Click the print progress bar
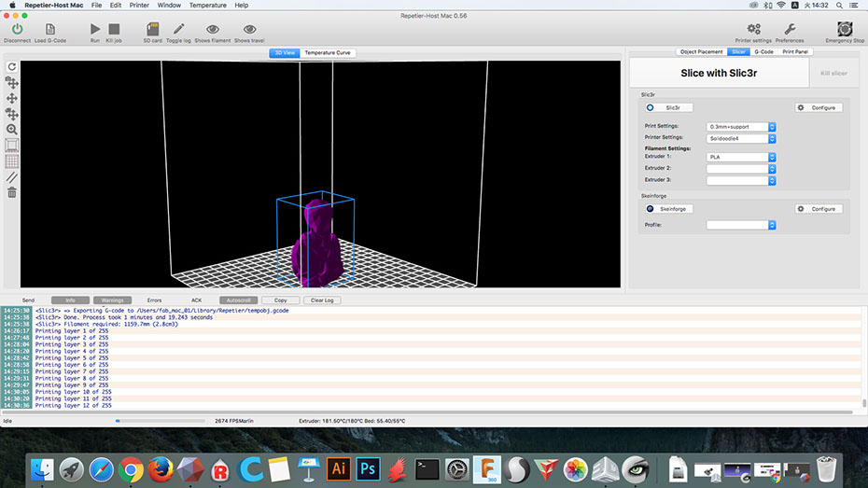This screenshot has width=868, height=488. (160, 421)
